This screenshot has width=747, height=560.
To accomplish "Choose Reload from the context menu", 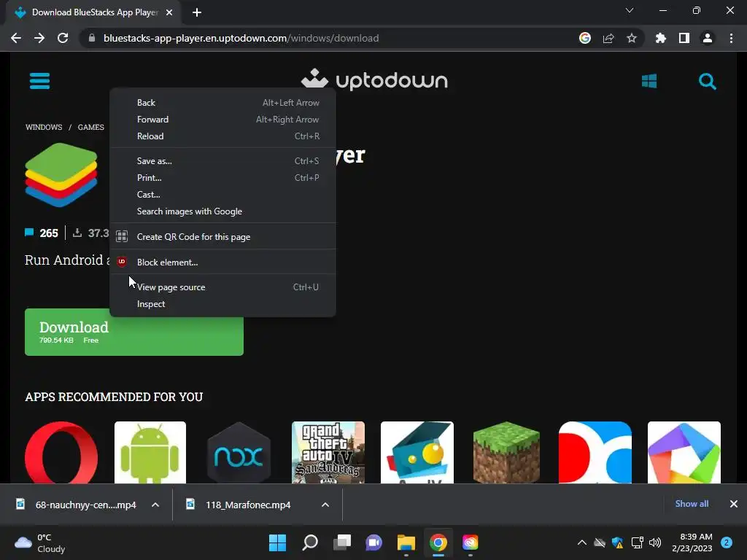I will pyautogui.click(x=222, y=136).
